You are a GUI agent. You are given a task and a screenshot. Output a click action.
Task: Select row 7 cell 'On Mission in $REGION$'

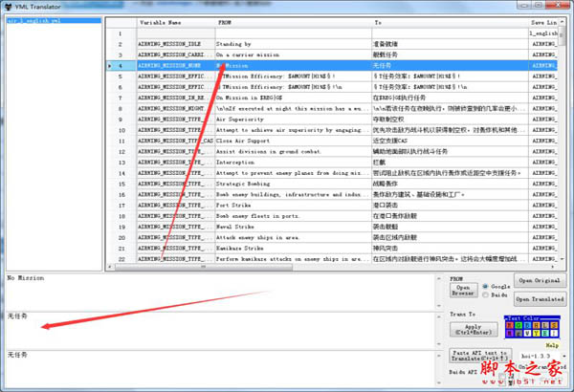pyautogui.click(x=294, y=98)
